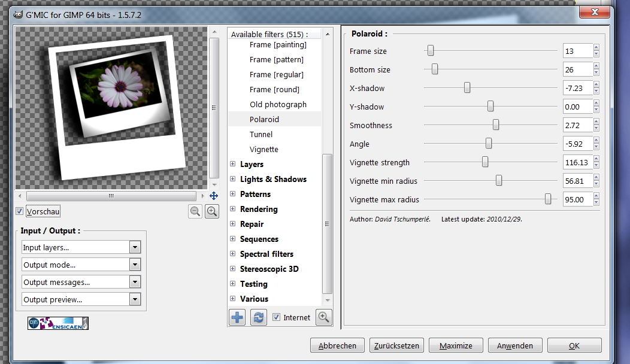Zoom out the preview image
The height and width of the screenshot is (364, 630).
click(195, 211)
